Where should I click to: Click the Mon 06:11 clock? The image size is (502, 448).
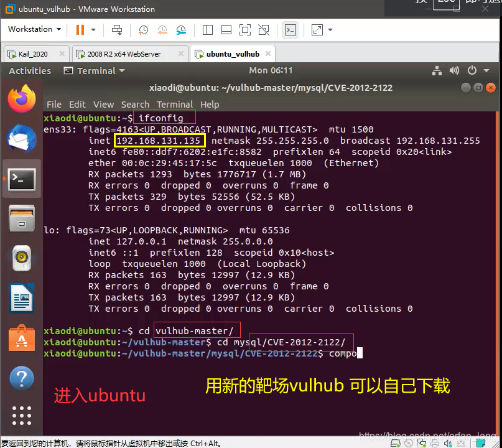pyautogui.click(x=271, y=70)
